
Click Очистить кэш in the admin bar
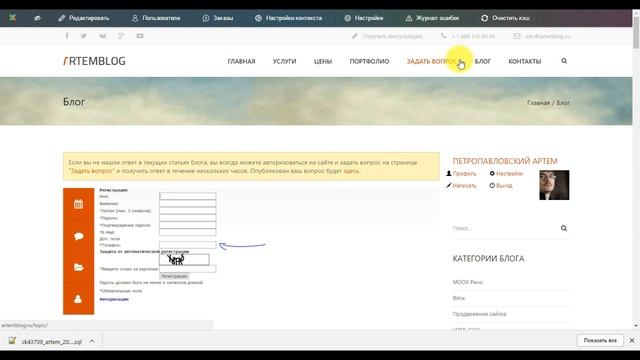(505, 18)
